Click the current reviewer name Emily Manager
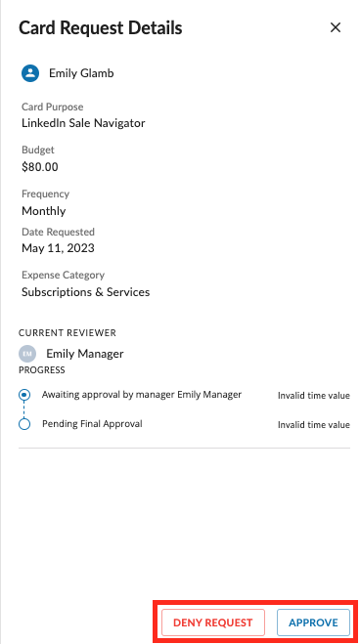Viewport: 360px width, 644px height. [x=85, y=354]
